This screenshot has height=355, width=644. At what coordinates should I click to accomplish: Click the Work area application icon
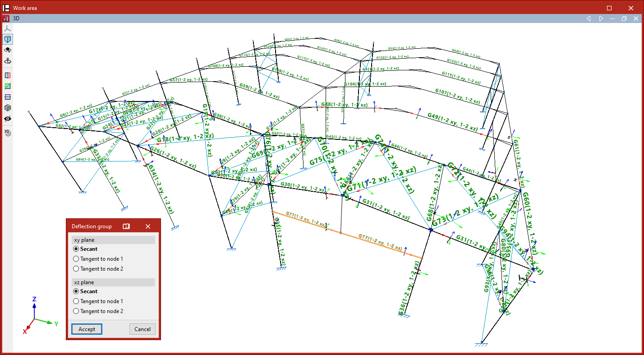coord(6,8)
